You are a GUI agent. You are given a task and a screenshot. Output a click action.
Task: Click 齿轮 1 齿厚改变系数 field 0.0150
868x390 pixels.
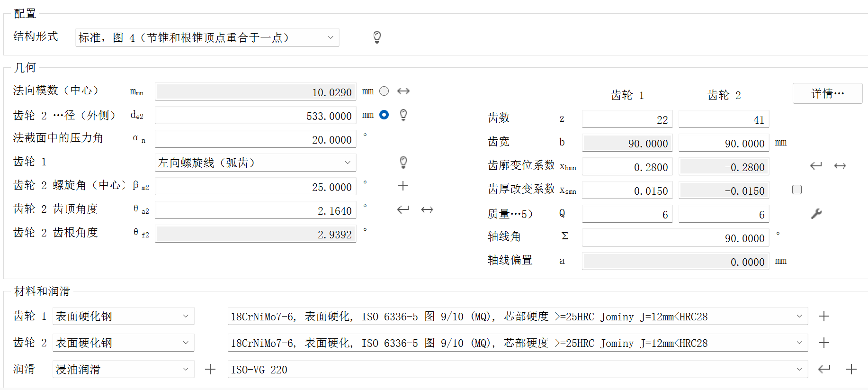coord(627,190)
